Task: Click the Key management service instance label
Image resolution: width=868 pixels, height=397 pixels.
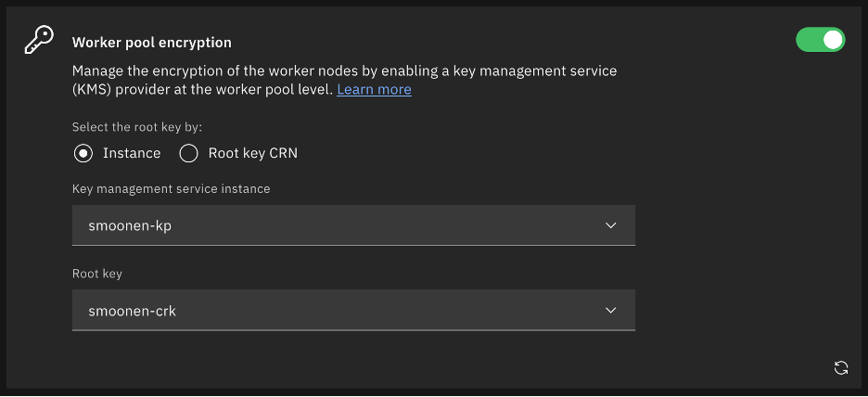Action: pyautogui.click(x=172, y=189)
